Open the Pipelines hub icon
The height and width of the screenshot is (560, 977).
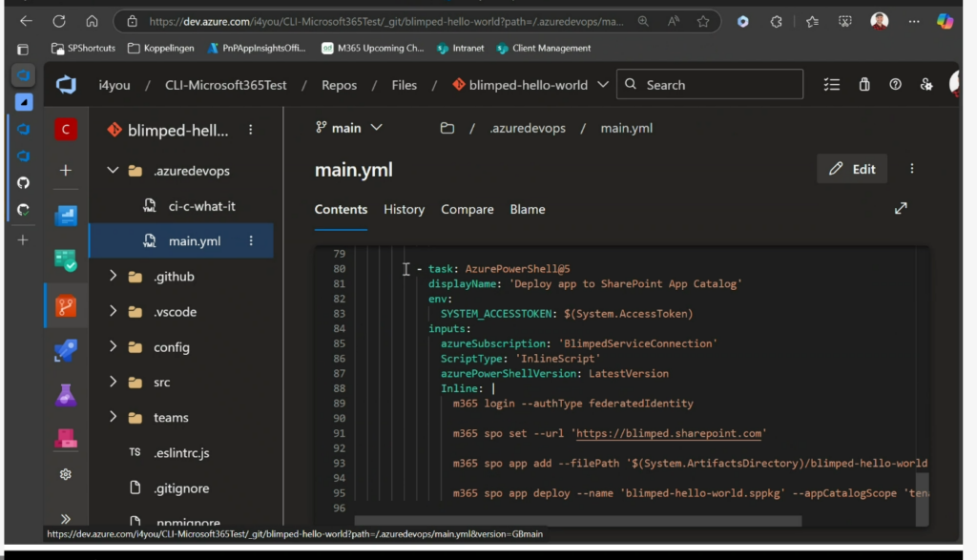[66, 350]
